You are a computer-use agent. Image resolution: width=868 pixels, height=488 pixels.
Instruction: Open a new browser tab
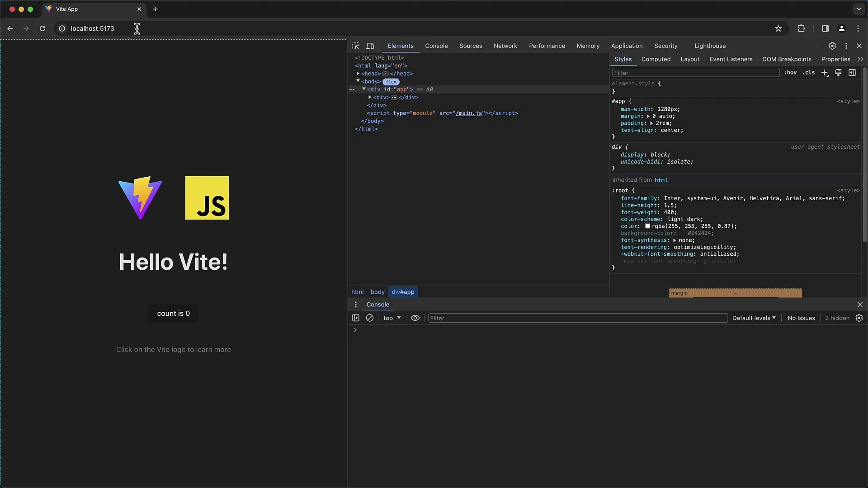(156, 9)
